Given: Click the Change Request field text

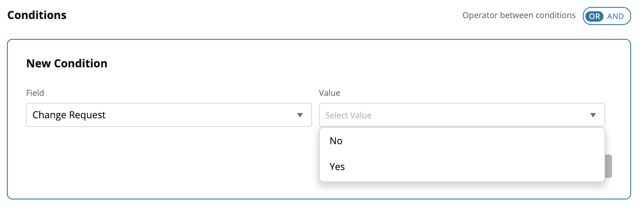Looking at the screenshot, I should pos(69,115).
